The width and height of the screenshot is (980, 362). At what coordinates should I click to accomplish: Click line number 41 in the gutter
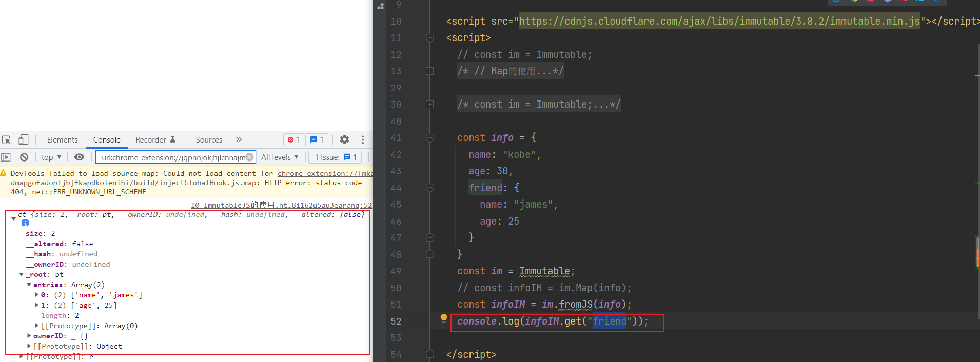click(x=396, y=137)
